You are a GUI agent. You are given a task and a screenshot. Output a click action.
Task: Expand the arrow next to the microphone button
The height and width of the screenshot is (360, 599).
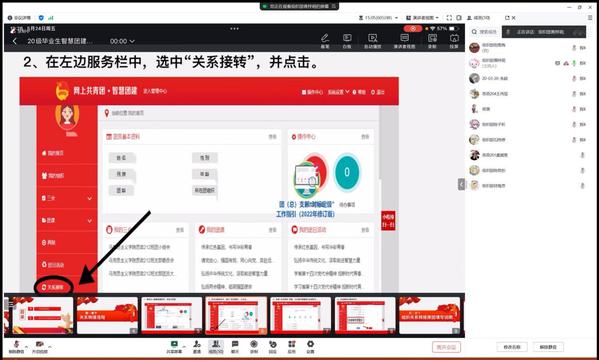(x=26, y=346)
